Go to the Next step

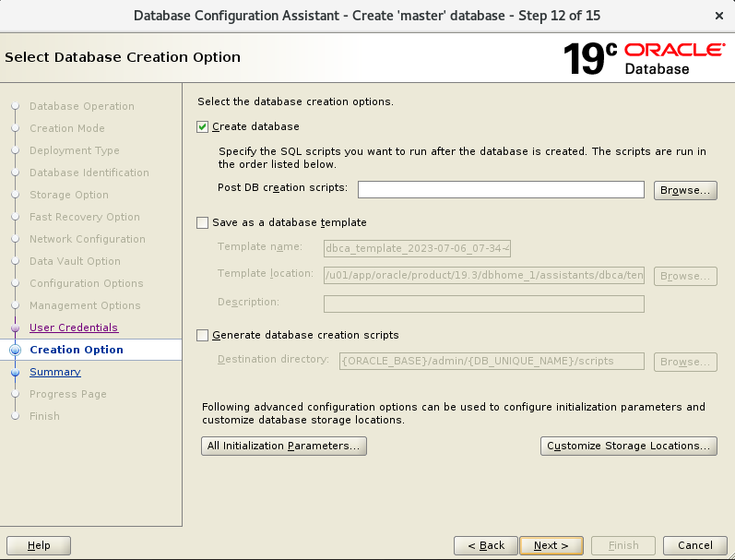[551, 545]
